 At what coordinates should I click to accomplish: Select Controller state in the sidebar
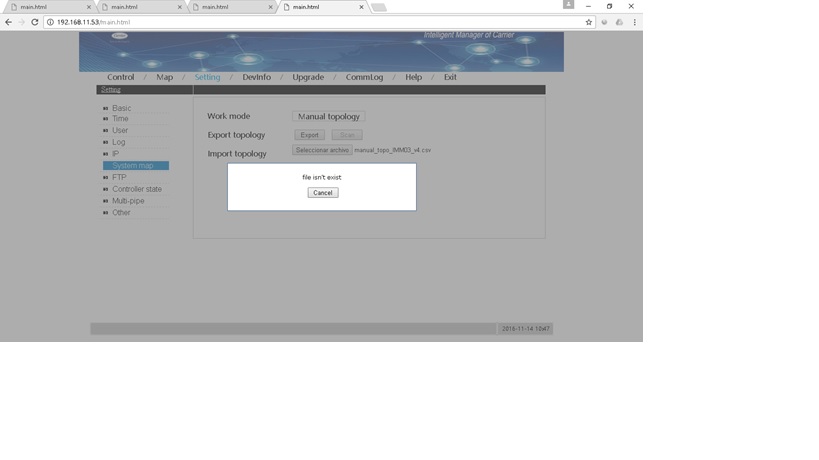137,189
